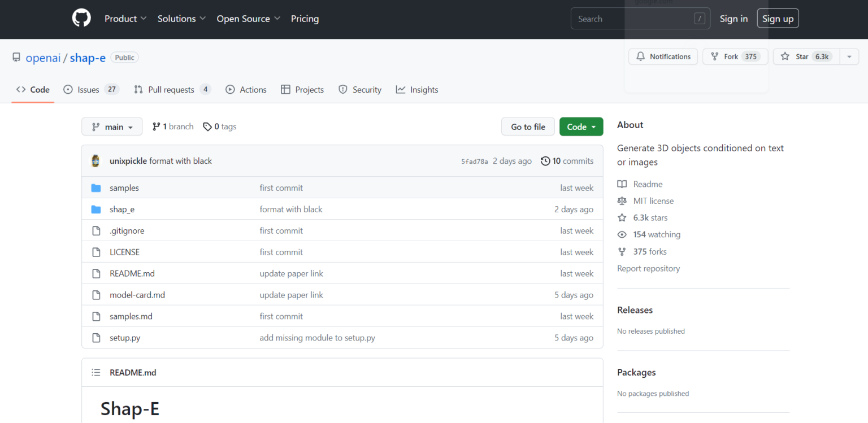Click the MIT license scale icon
Viewport: 868px width, 423px height.
pyautogui.click(x=622, y=201)
